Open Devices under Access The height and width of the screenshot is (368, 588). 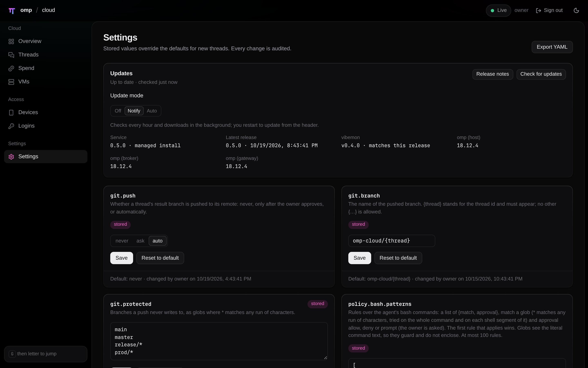tap(46, 112)
